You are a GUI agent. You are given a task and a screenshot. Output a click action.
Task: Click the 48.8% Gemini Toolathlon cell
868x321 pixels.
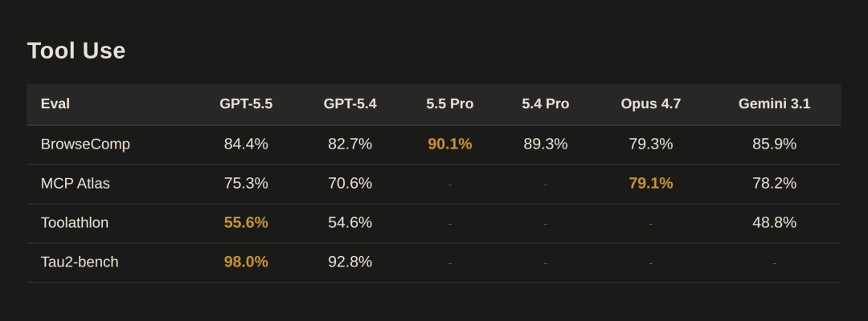coord(774,223)
